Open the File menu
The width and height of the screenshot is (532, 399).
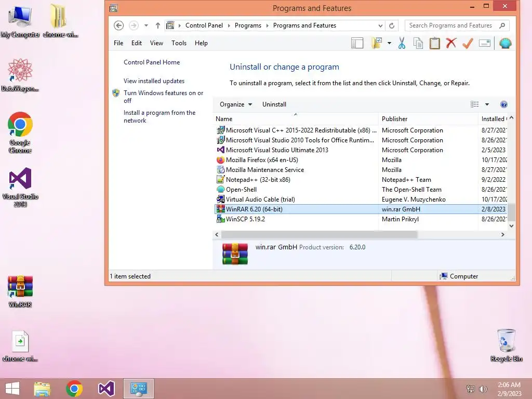pyautogui.click(x=118, y=43)
